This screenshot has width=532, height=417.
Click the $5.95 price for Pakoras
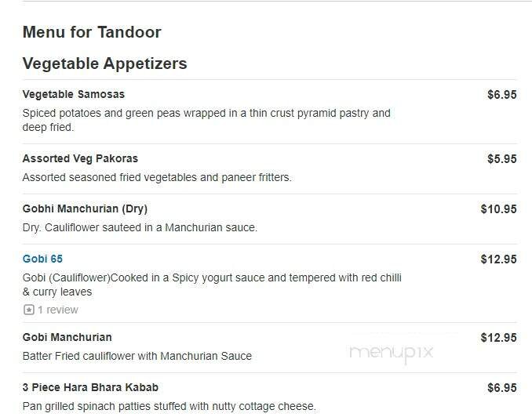(x=501, y=158)
